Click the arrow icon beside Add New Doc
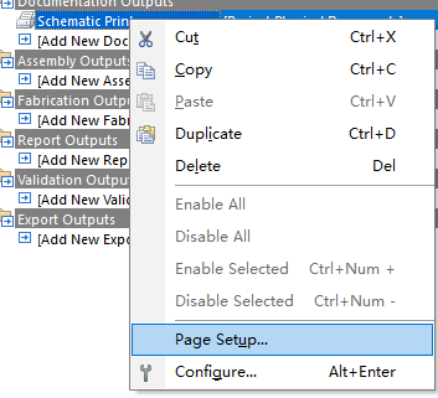This screenshot has height=398, width=438. pos(25,40)
